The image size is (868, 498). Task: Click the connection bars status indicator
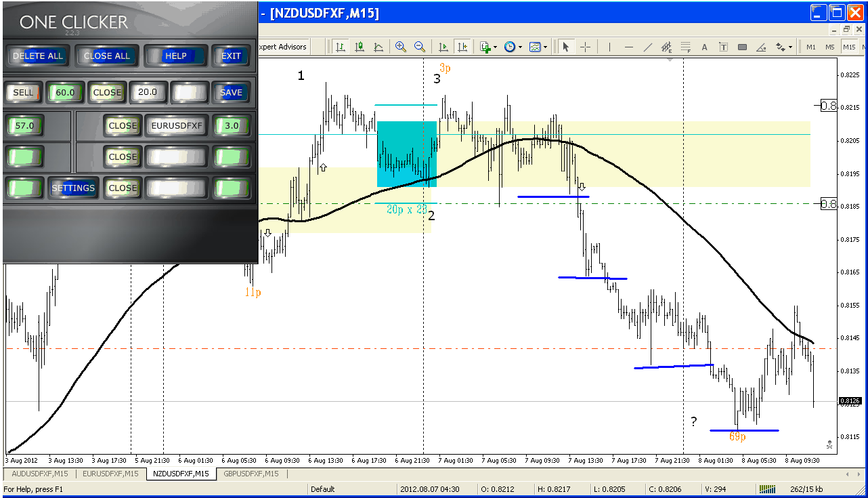click(x=768, y=489)
